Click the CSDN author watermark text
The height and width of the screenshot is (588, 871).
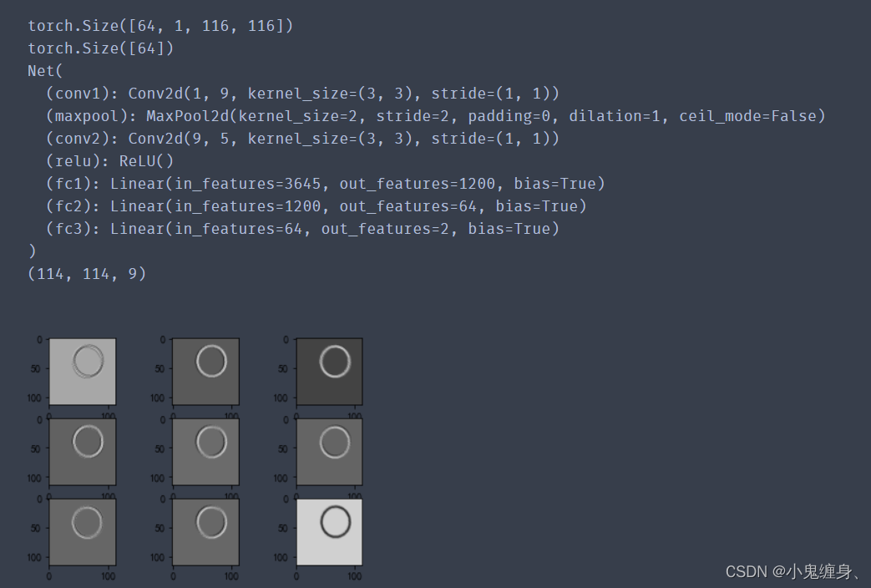[793, 571]
